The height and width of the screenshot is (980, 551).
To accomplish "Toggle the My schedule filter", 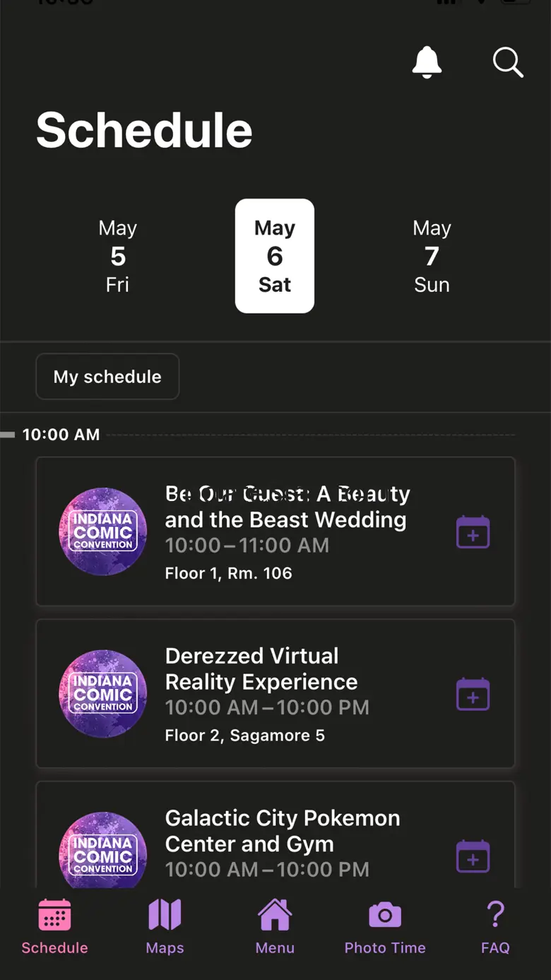I will pos(107,377).
